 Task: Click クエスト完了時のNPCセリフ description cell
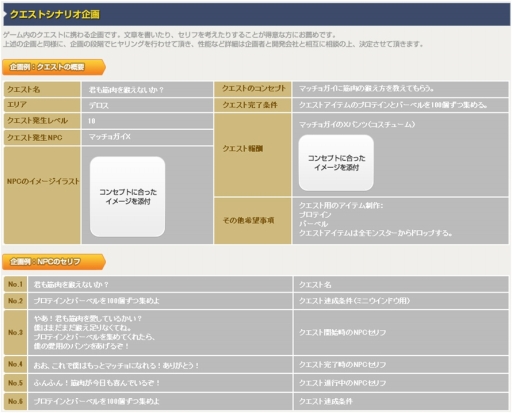[400, 364]
